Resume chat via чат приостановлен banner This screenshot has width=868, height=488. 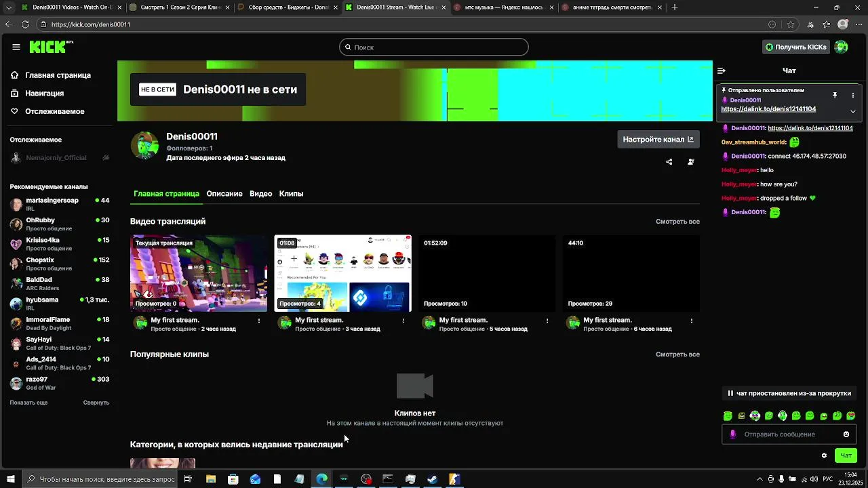pyautogui.click(x=789, y=393)
